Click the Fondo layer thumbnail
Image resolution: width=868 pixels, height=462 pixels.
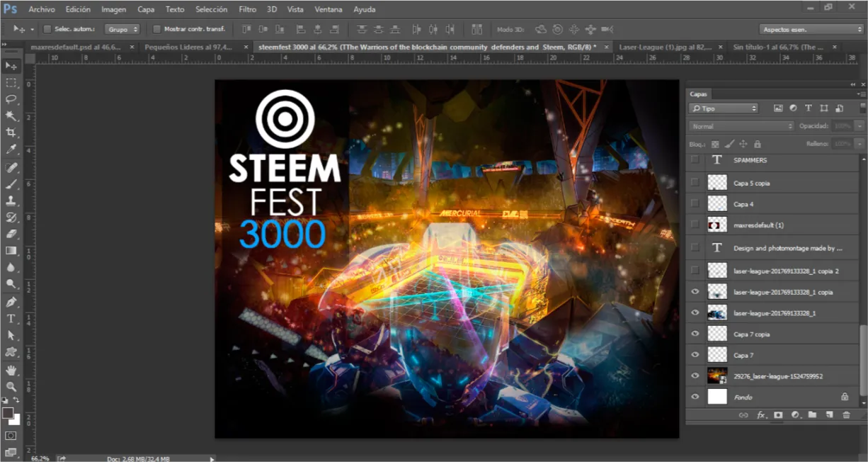click(718, 398)
